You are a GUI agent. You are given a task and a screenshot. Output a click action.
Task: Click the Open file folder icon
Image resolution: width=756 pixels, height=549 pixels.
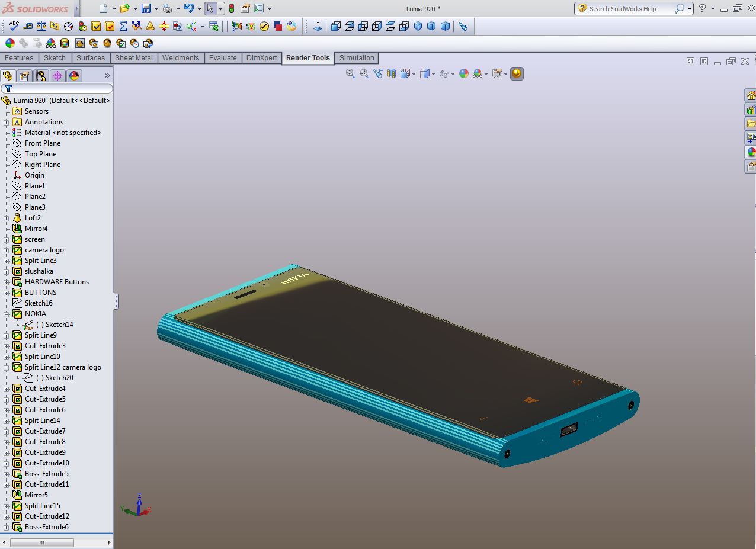point(124,8)
